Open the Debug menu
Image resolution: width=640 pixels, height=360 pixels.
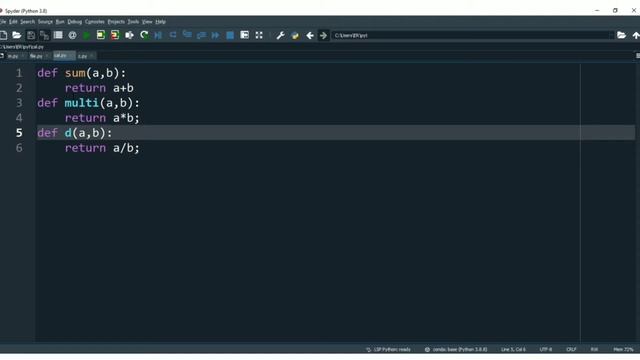pyautogui.click(x=75, y=22)
